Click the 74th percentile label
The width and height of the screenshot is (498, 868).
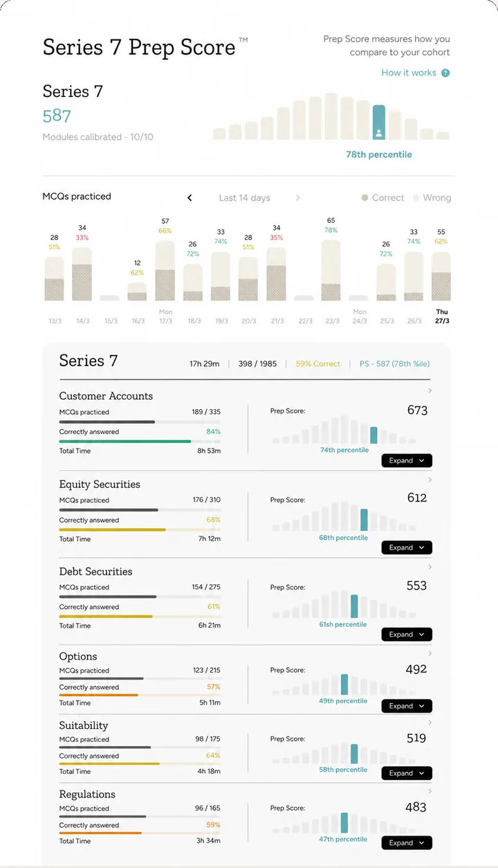tap(344, 450)
